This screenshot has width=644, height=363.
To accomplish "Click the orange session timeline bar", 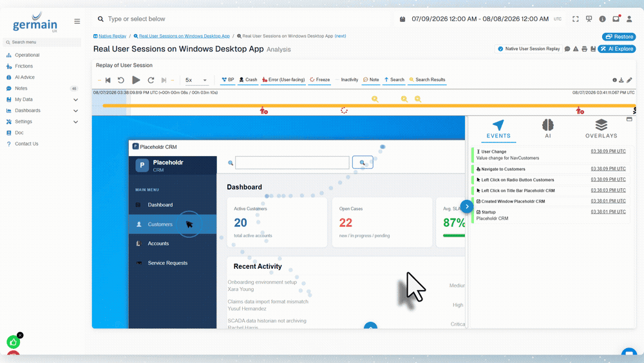I will point(369,106).
